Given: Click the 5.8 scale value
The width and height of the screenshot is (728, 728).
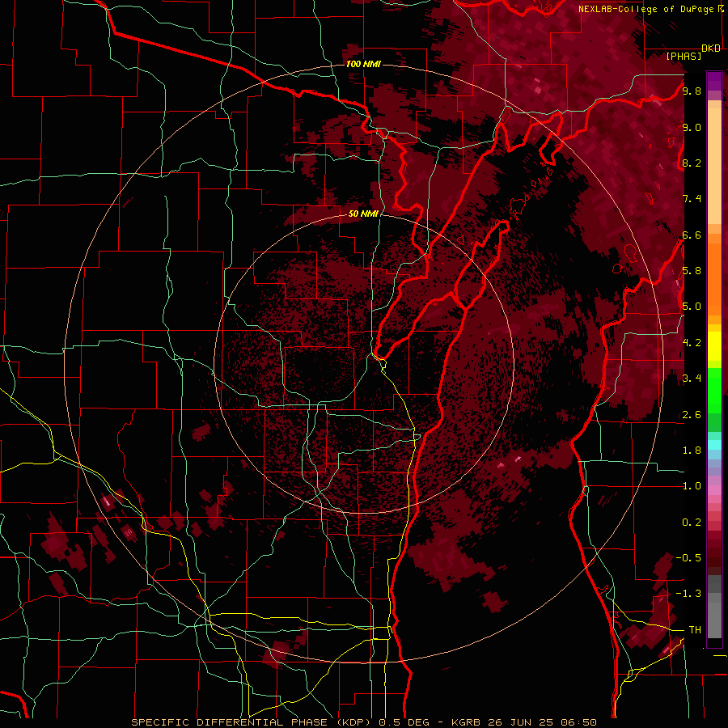Looking at the screenshot, I should pos(692,271).
